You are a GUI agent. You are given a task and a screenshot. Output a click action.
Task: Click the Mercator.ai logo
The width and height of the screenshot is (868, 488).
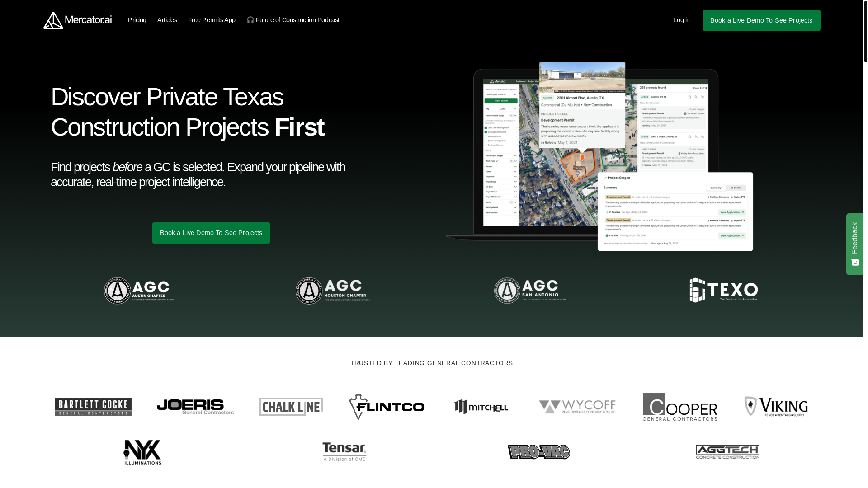click(77, 20)
